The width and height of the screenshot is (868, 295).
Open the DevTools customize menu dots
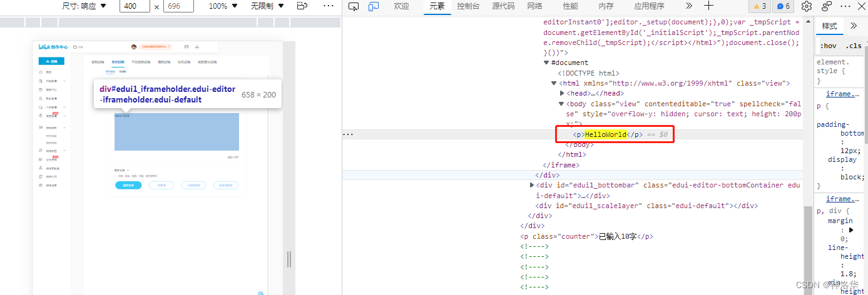pyautogui.click(x=845, y=6)
